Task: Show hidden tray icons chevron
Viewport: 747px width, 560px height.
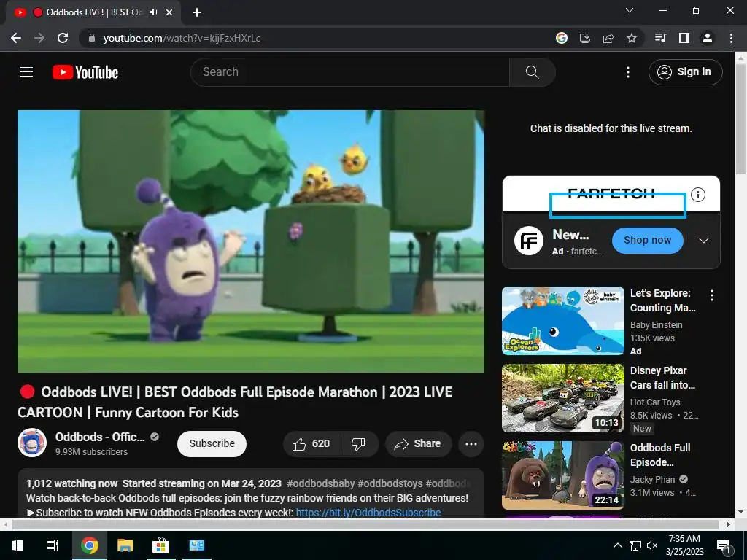Action: coord(617,545)
